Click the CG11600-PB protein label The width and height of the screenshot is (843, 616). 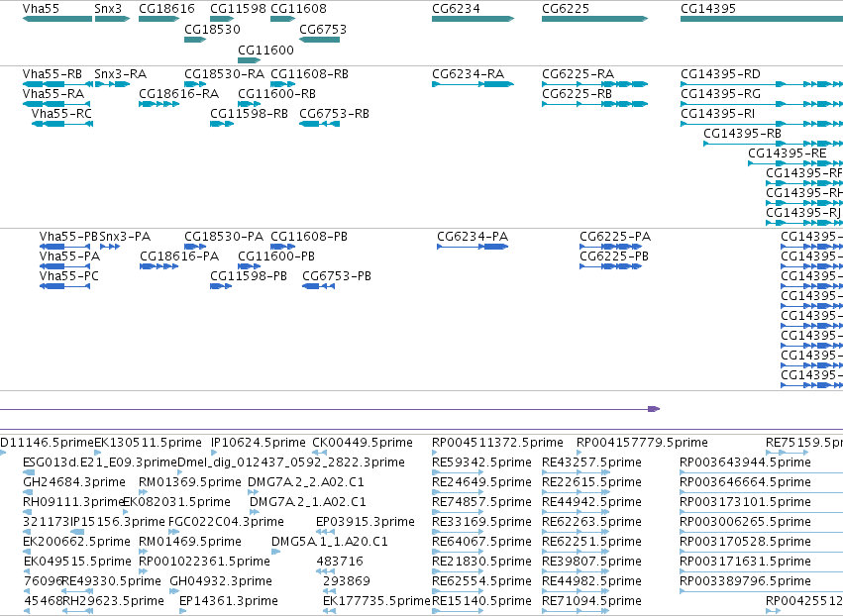[276, 257]
